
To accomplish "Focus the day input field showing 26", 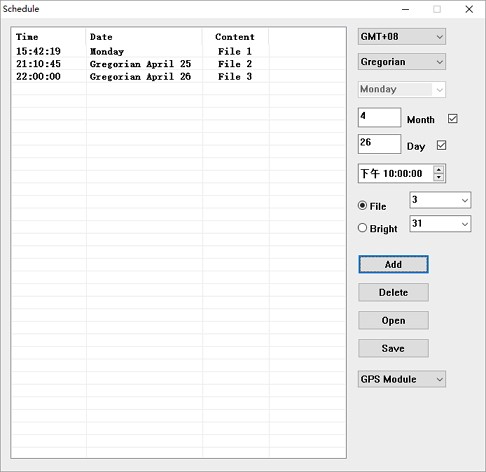I will coord(379,144).
